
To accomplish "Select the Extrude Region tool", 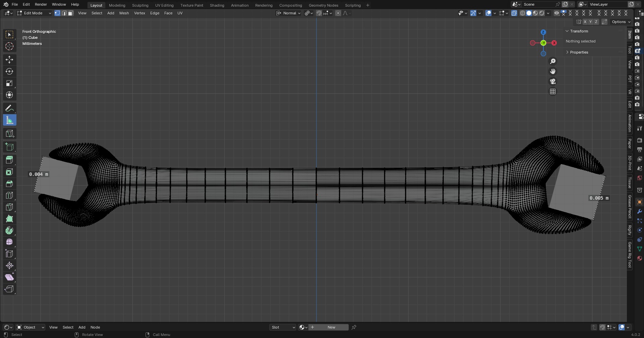I will (x=9, y=160).
